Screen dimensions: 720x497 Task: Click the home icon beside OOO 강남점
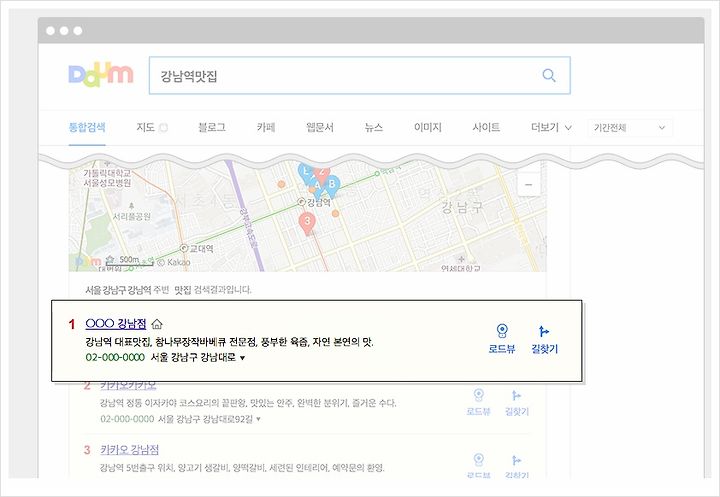point(157,324)
